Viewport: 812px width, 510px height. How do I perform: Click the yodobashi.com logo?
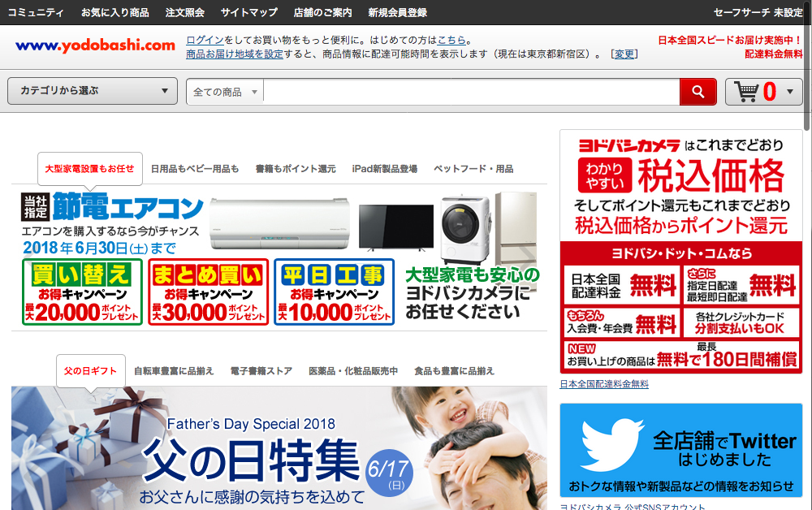[x=95, y=45]
